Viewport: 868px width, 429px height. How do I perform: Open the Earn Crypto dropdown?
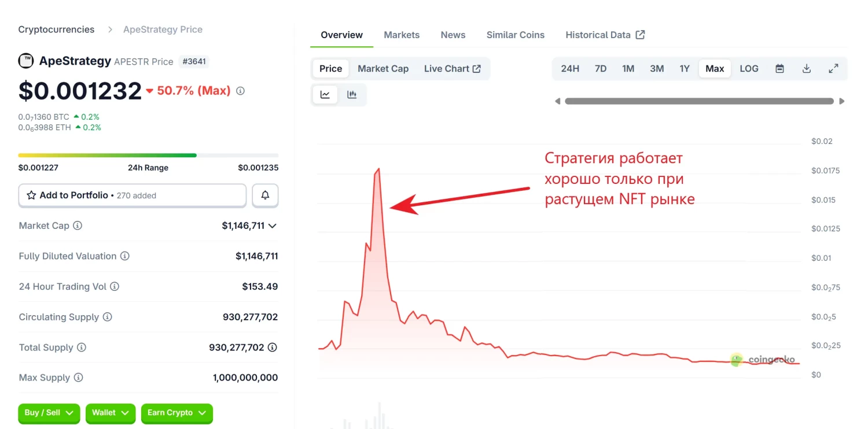click(x=176, y=413)
